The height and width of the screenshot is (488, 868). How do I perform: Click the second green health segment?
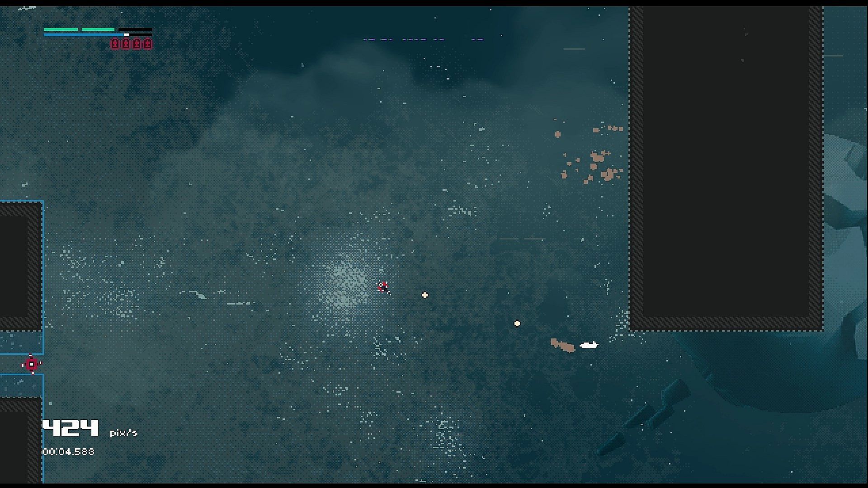tap(98, 29)
